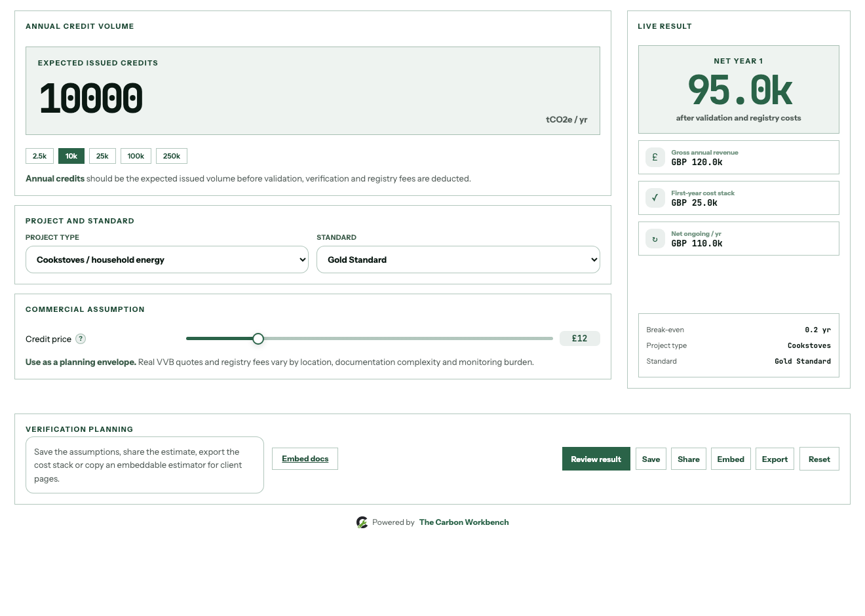This screenshot has height=616, width=865.
Task: Open the Embed docs link
Action: click(x=305, y=459)
